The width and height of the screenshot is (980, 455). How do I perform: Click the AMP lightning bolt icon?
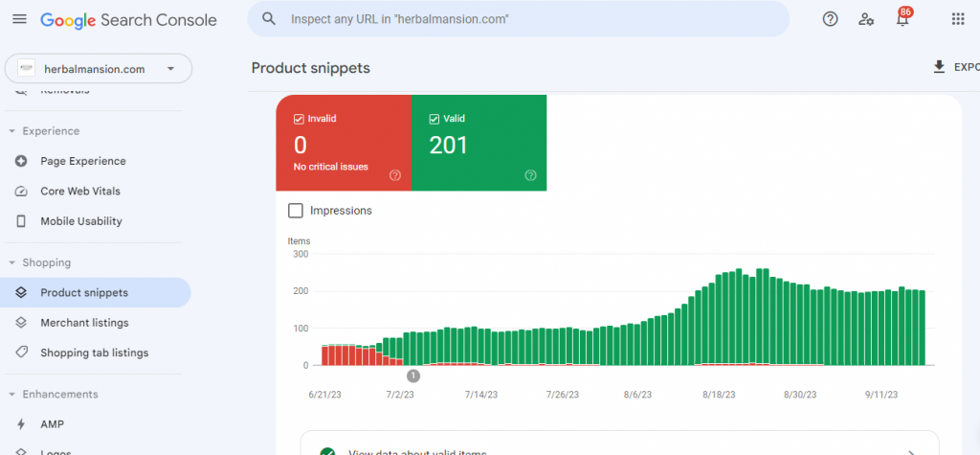point(21,424)
